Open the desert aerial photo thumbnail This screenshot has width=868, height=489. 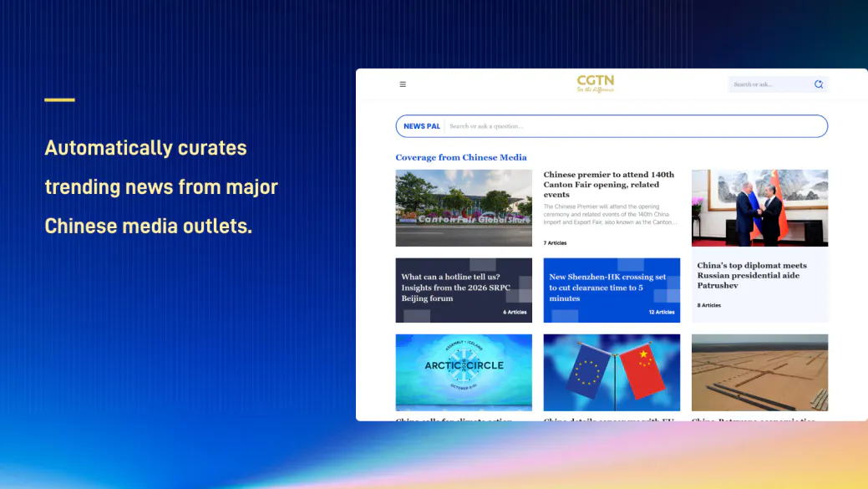759,372
